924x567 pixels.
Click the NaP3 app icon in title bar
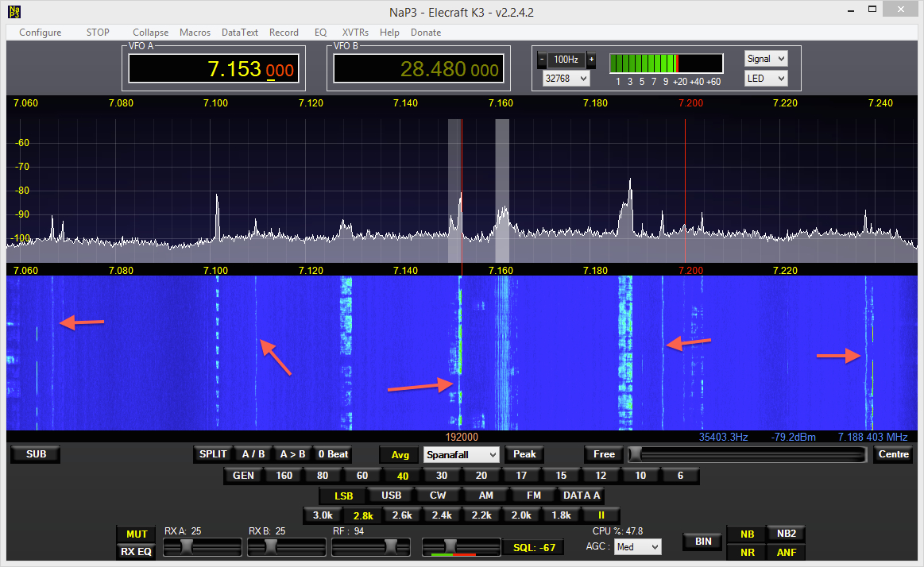click(x=14, y=11)
